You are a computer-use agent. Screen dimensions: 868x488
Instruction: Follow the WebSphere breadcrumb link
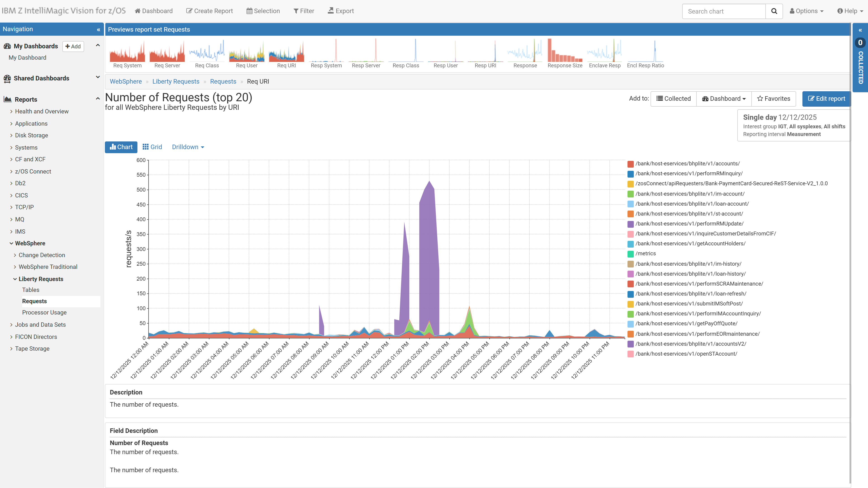click(126, 82)
